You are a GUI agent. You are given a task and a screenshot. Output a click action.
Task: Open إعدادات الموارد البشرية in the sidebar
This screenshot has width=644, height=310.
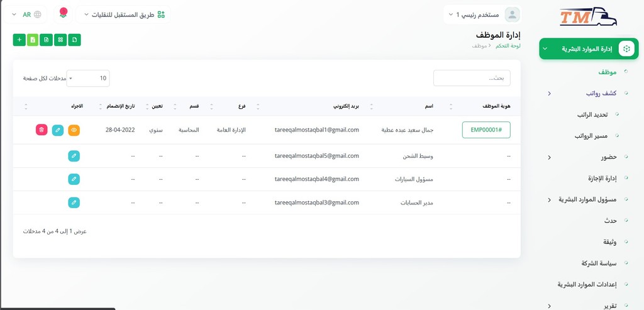click(x=587, y=285)
